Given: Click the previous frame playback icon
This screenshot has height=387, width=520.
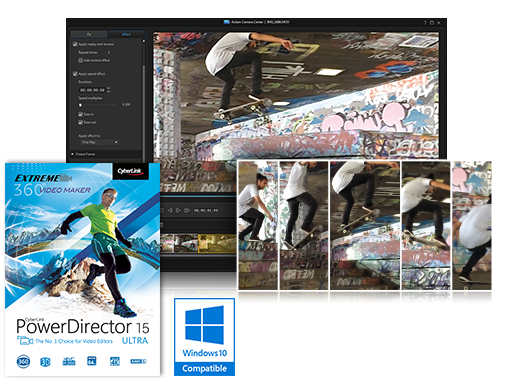Looking at the screenshot, I should [170, 210].
